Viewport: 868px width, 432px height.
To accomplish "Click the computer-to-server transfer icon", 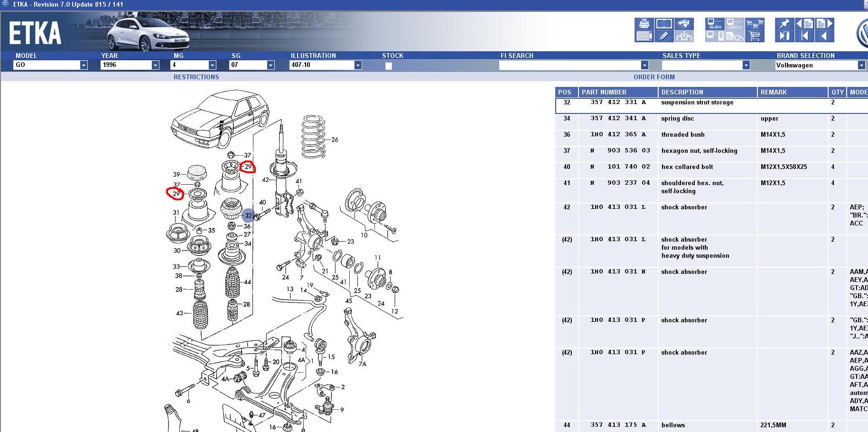I will coord(715,36).
